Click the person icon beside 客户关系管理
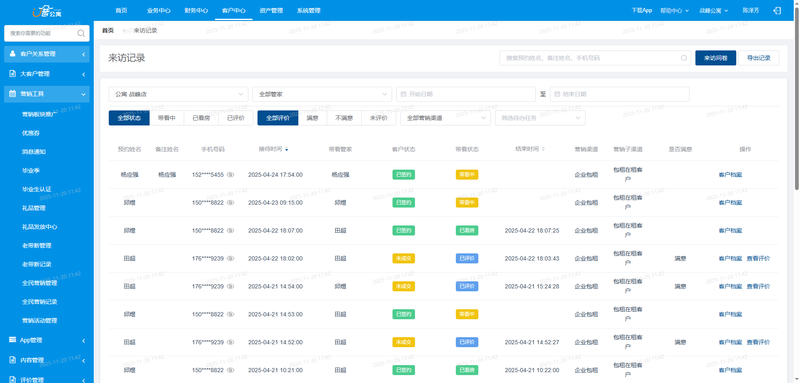 click(13, 54)
